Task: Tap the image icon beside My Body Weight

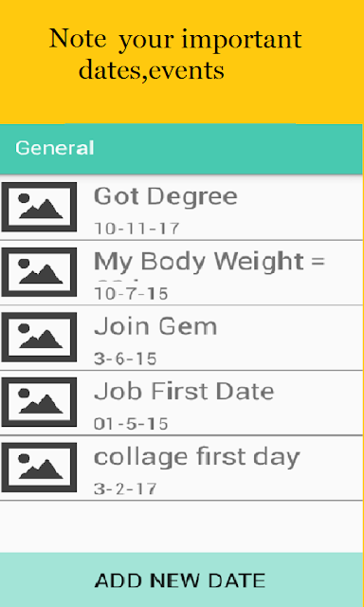Action: (x=39, y=272)
